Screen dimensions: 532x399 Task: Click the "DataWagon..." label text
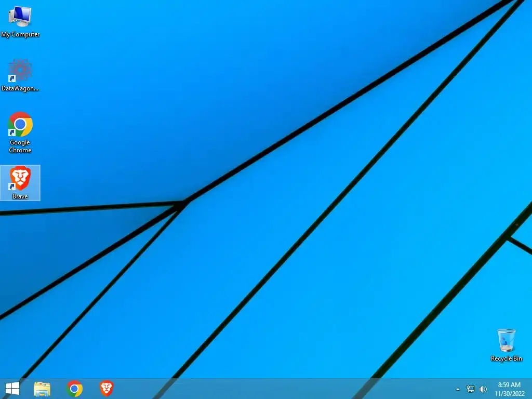coord(20,88)
